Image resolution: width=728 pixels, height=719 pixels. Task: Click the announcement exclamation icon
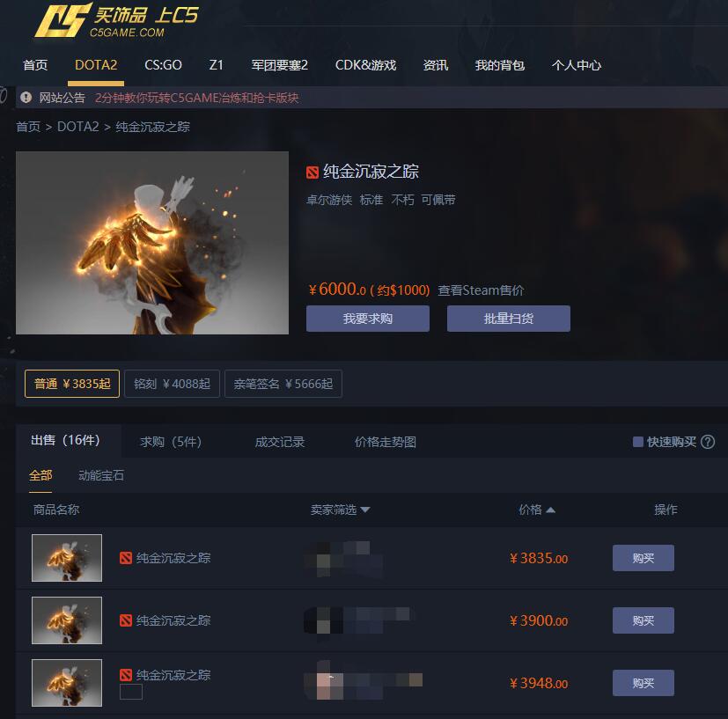pos(26,98)
